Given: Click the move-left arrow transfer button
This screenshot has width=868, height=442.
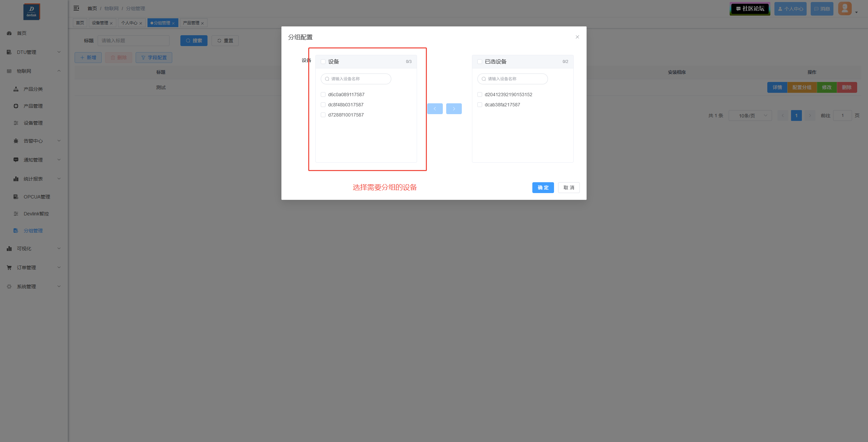Looking at the screenshot, I should click(435, 109).
